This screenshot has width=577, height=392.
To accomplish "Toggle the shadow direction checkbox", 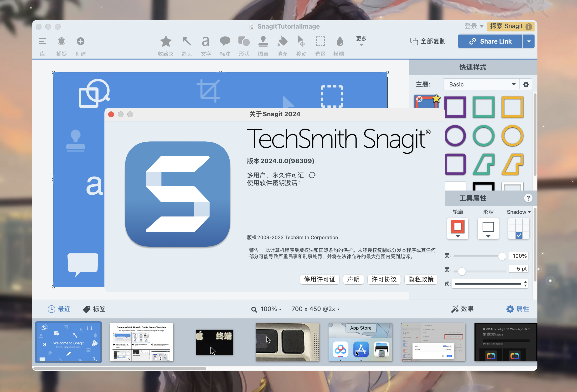I will tap(519, 235).
